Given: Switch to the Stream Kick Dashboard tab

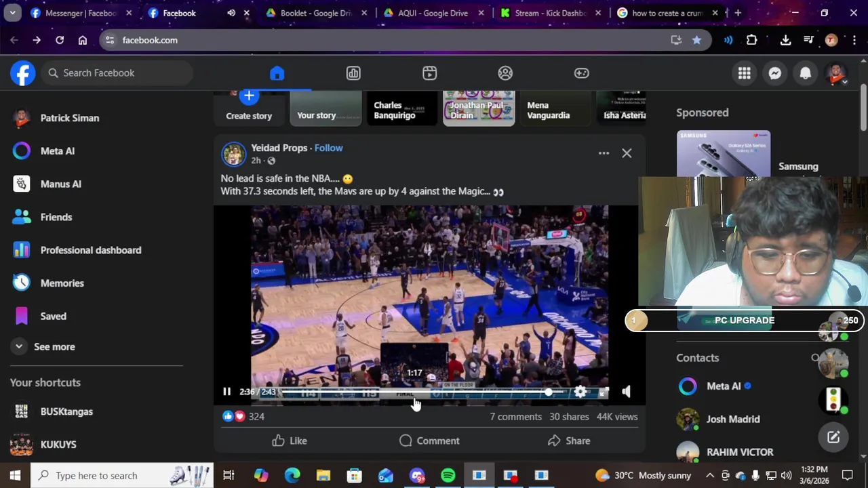Looking at the screenshot, I should click(x=549, y=13).
